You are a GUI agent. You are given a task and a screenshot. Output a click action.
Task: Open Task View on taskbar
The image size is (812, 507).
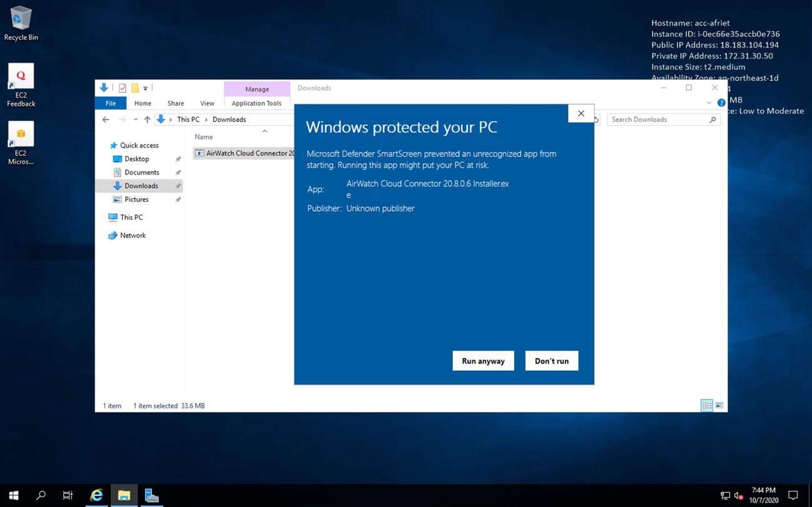pos(68,495)
